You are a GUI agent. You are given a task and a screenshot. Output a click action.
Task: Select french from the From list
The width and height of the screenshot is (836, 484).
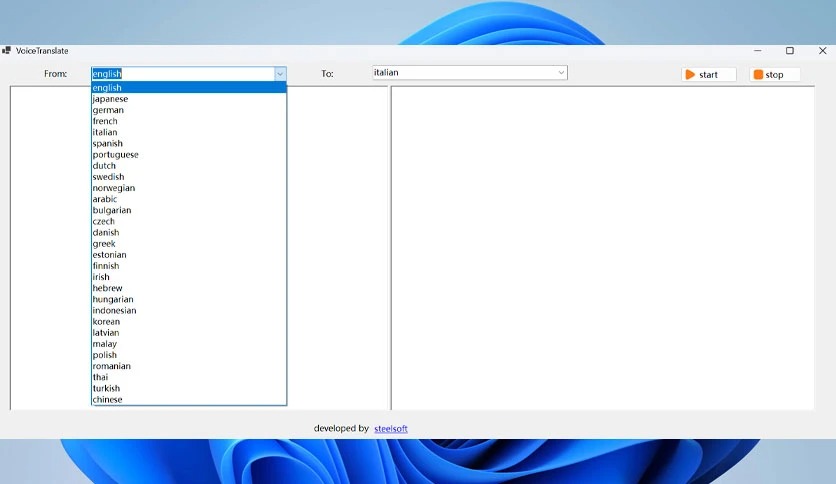point(189,121)
